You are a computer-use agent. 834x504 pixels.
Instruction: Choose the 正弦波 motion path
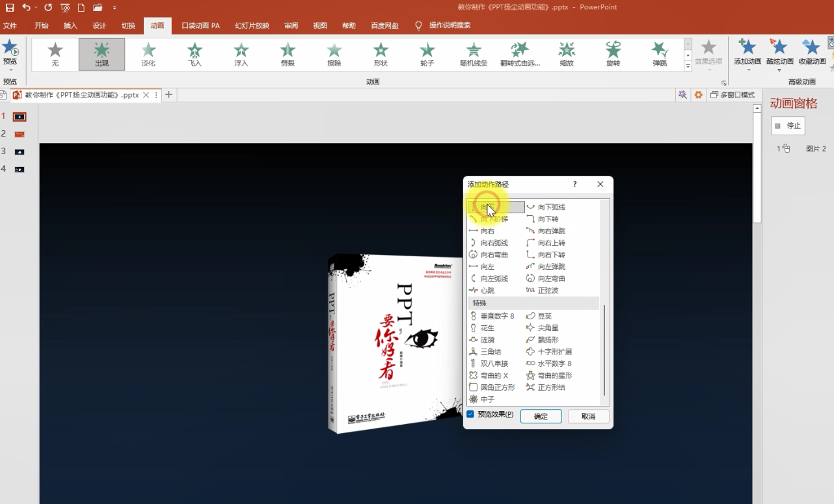(x=543, y=291)
